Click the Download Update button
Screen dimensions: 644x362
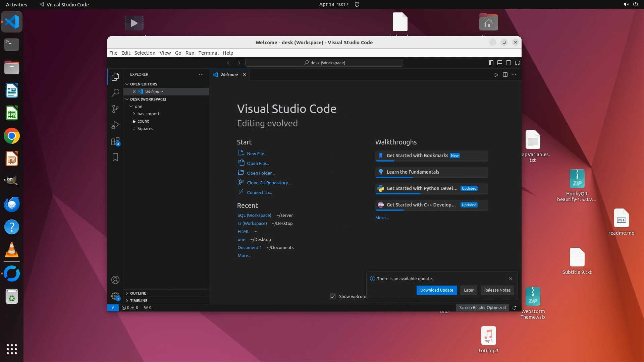pyautogui.click(x=436, y=290)
